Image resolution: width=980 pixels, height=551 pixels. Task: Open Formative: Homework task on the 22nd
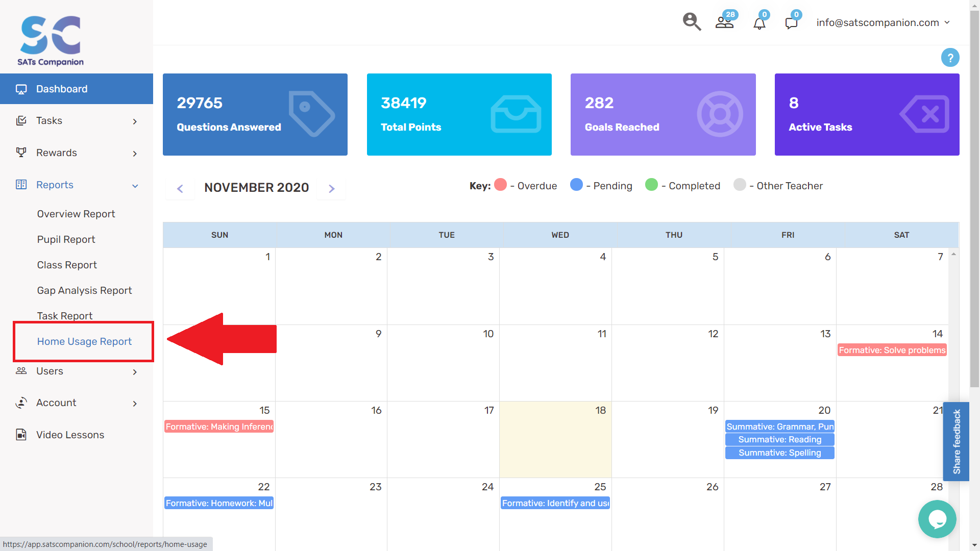click(219, 503)
